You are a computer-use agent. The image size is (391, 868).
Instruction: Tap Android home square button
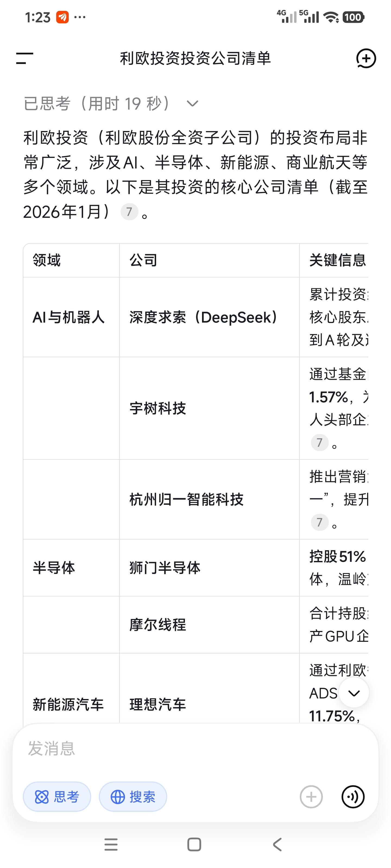[194, 844]
